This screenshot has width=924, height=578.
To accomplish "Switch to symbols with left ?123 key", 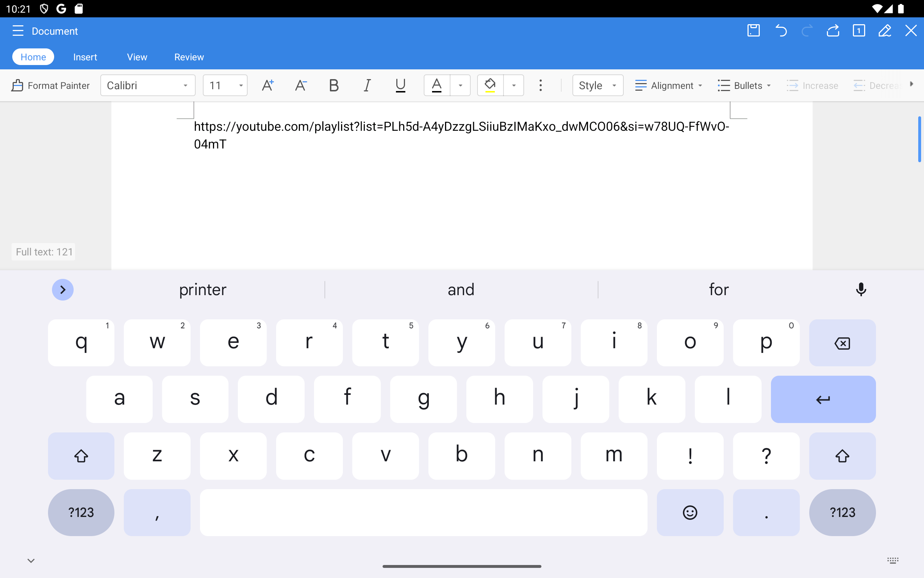I will coord(81,512).
